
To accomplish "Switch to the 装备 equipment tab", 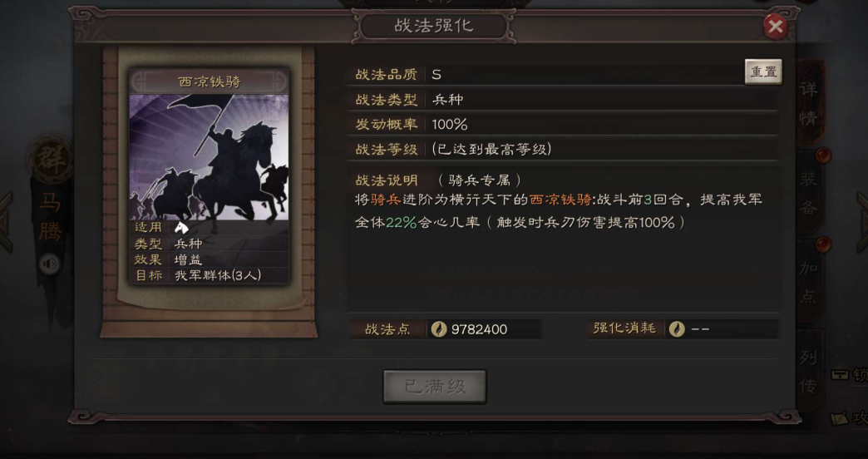I will [809, 193].
